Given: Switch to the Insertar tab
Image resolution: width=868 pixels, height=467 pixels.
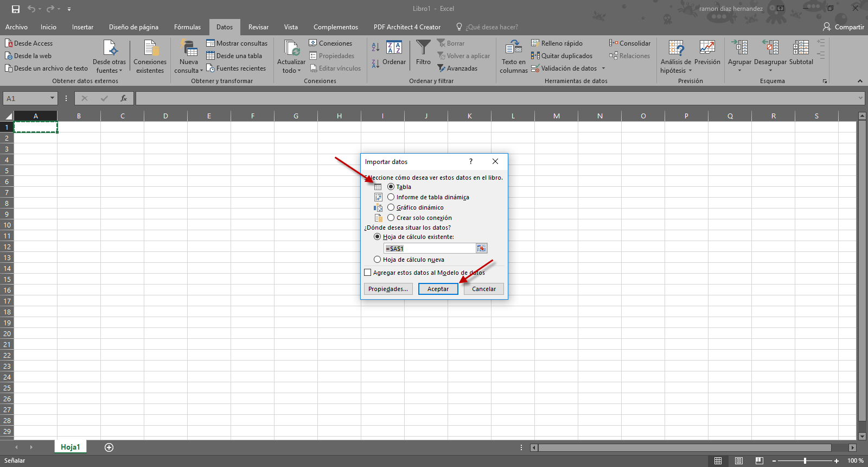Looking at the screenshot, I should [x=82, y=27].
